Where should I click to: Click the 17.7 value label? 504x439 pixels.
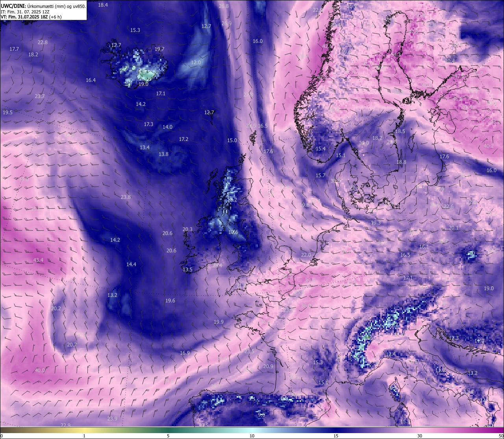[x=14, y=49]
